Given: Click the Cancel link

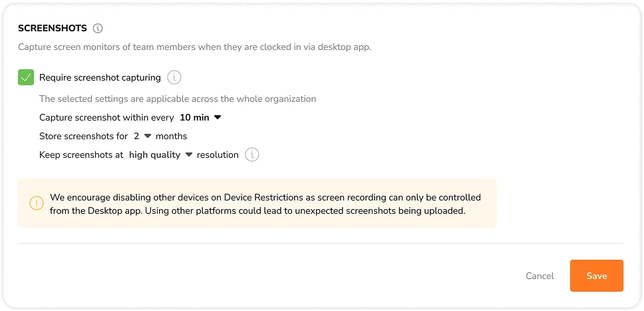Looking at the screenshot, I should click(540, 276).
